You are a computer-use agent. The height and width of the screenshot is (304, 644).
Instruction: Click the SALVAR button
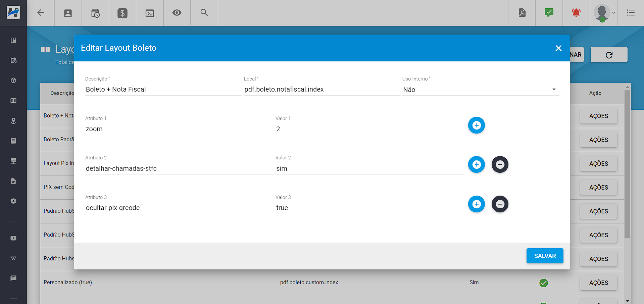[545, 256]
